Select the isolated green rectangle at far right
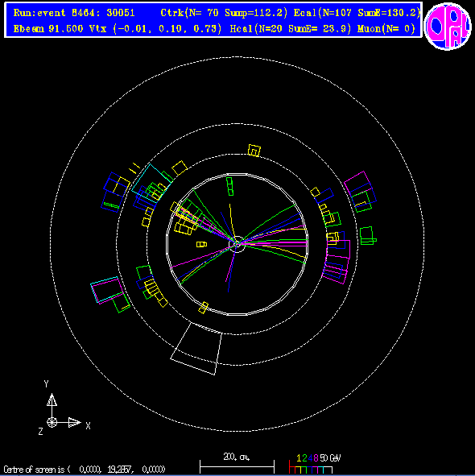This screenshot has height=476, width=475. [x=368, y=235]
